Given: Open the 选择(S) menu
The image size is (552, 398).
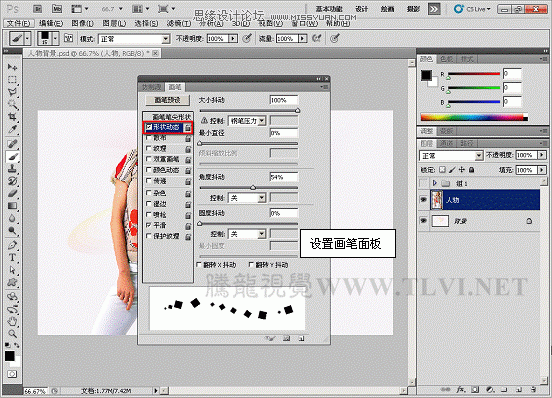Looking at the screenshot, I should (x=146, y=23).
